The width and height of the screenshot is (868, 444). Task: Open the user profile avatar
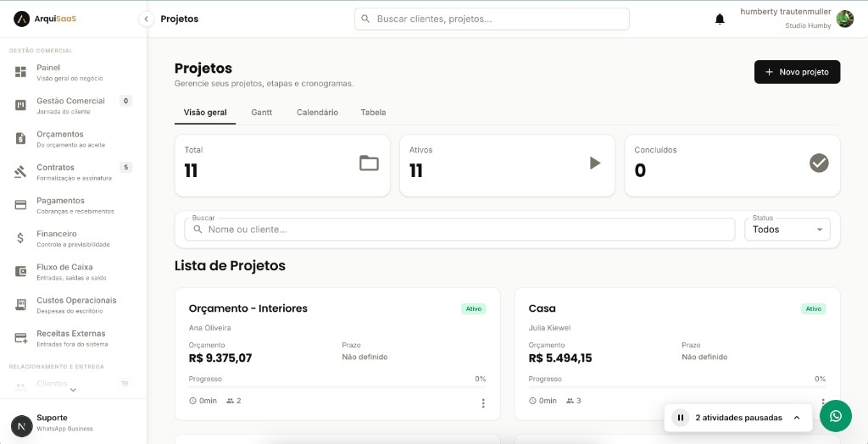click(x=845, y=19)
